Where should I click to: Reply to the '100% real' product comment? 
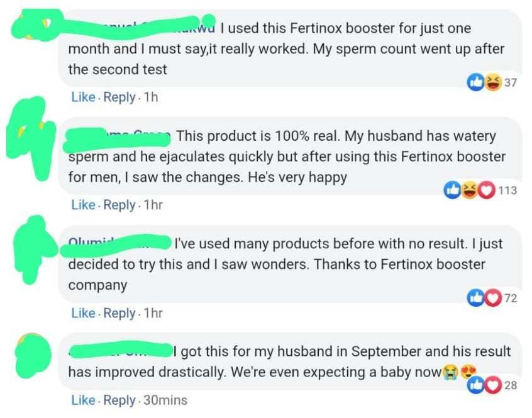coord(119,205)
